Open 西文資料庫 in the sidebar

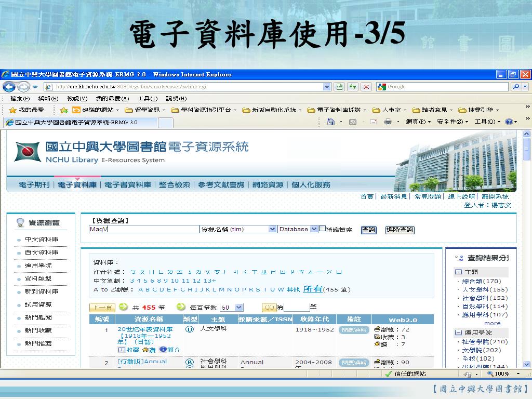(x=42, y=252)
